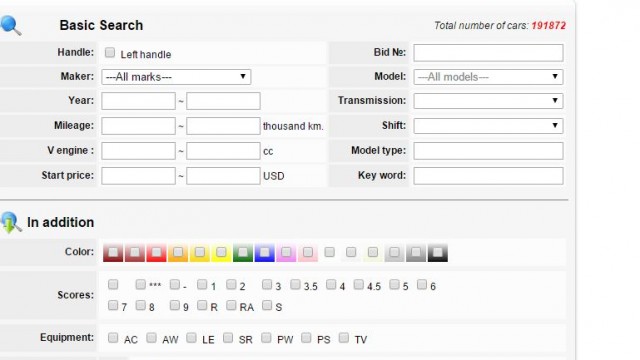Enable the PW equipment checkbox
This screenshot has width=640, height=360.
point(266,338)
